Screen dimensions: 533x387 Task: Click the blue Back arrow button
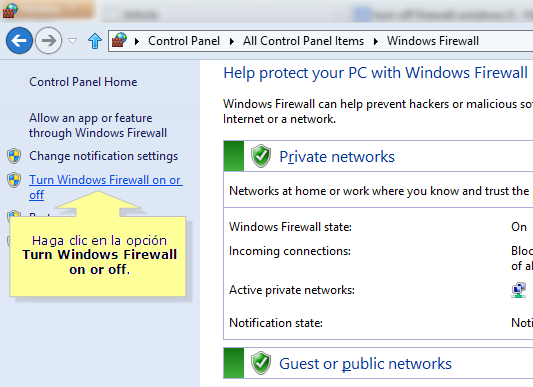click(19, 41)
